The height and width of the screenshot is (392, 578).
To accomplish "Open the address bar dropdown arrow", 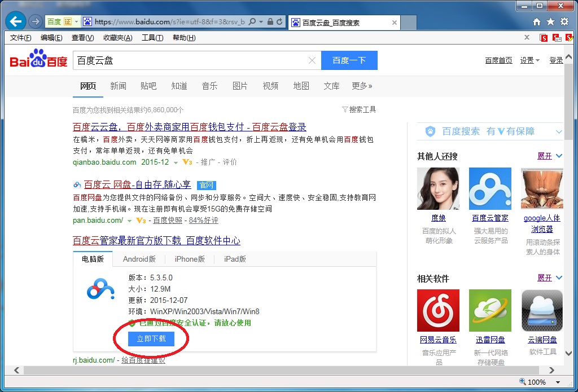I will coord(261,22).
